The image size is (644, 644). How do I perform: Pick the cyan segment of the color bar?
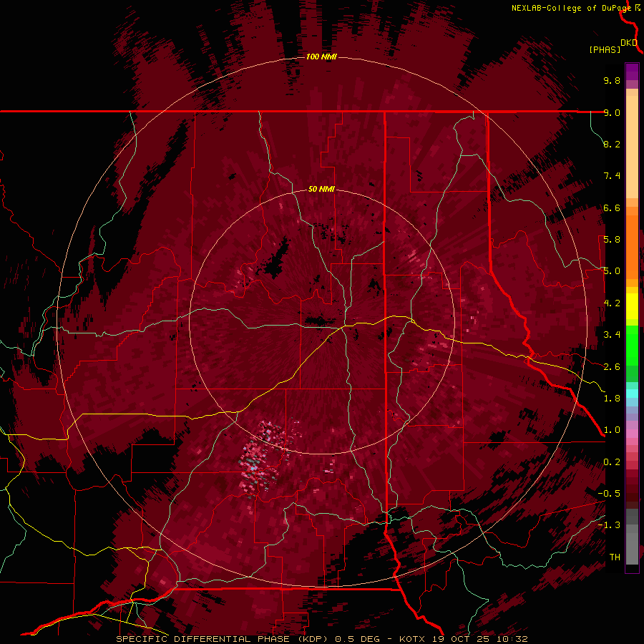tap(632, 394)
